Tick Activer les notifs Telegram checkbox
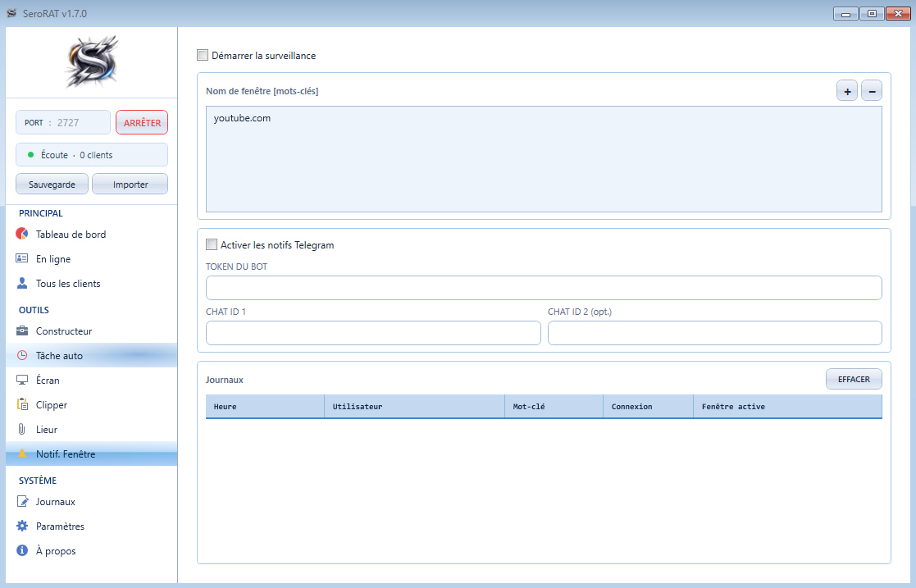This screenshot has height=588, width=916. click(212, 244)
